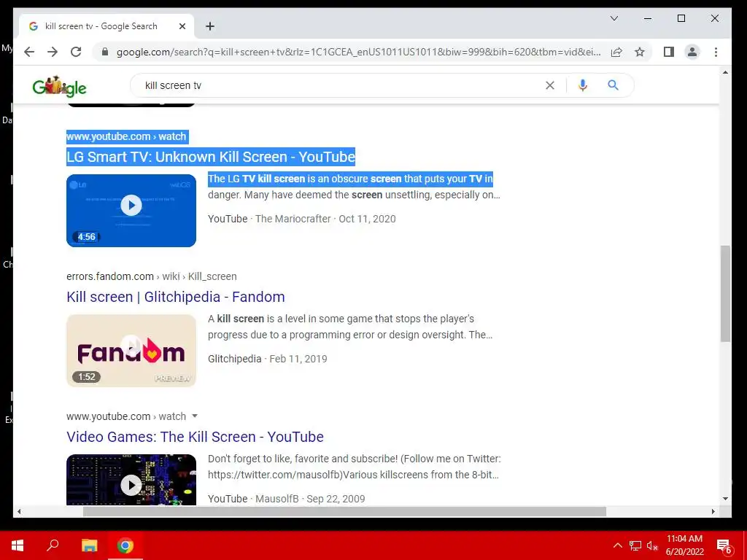Clear the search box text

pyautogui.click(x=550, y=85)
